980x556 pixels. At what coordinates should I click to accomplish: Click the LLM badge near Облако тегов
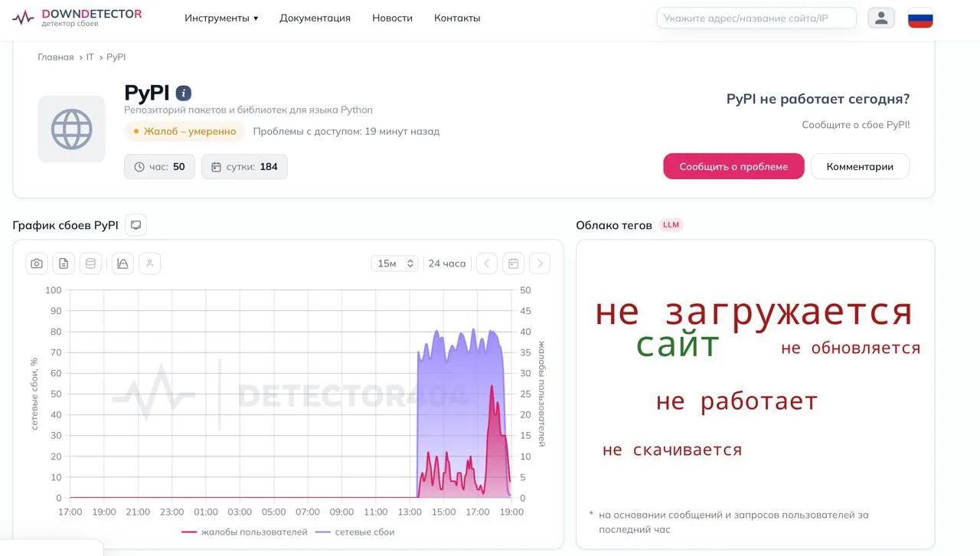671,225
